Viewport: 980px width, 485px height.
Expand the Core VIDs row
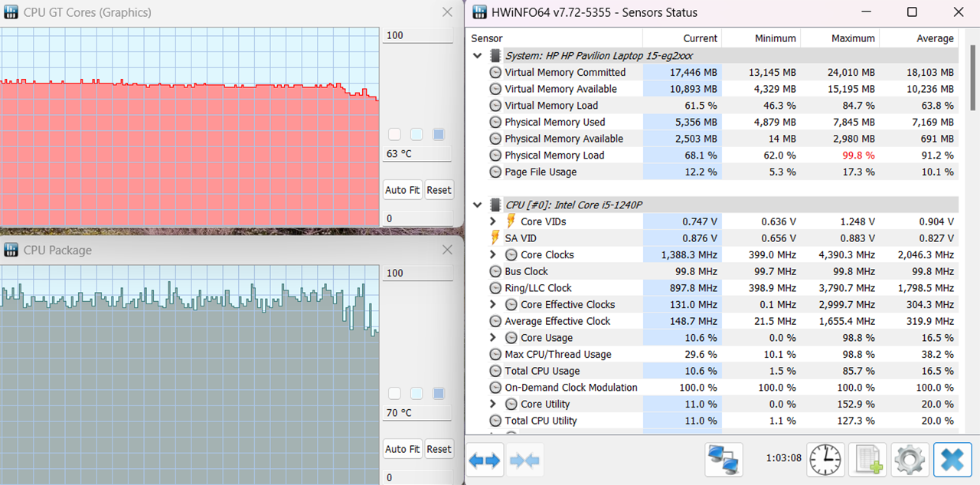(x=493, y=221)
